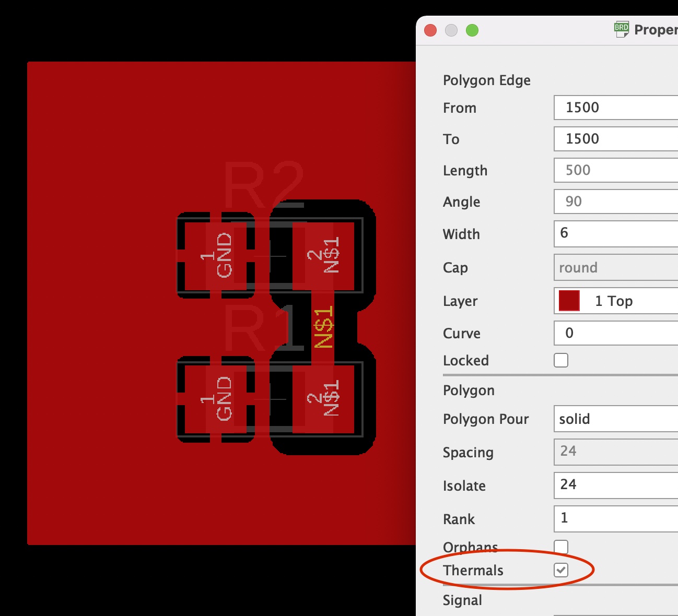Click the To coordinate input field

[x=615, y=139]
